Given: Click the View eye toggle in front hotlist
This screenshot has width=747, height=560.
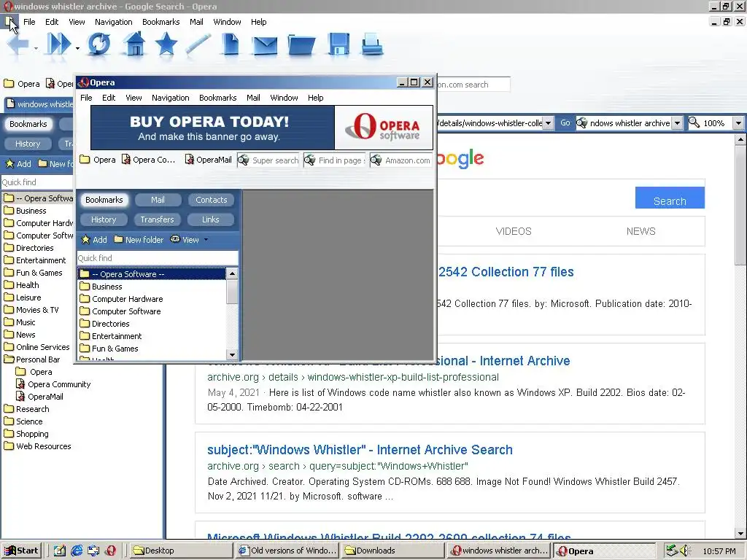Looking at the screenshot, I should pyautogui.click(x=175, y=239).
